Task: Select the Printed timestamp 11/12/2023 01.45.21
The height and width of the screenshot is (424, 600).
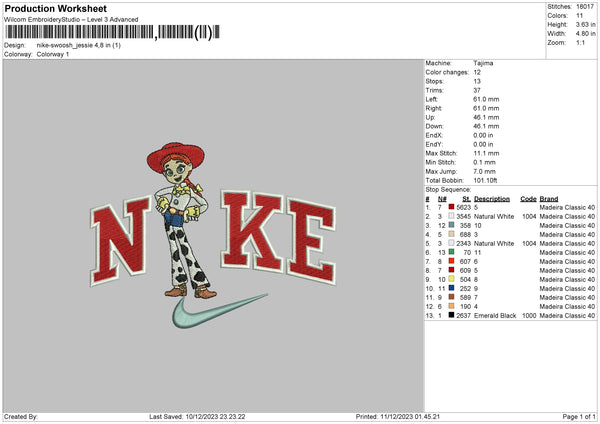Action: pos(410,416)
